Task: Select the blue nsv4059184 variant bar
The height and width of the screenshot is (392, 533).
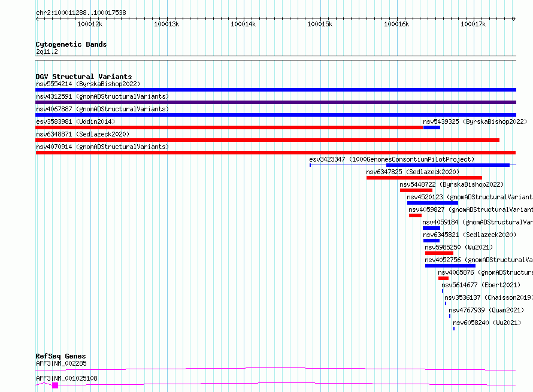Action: pos(431,228)
